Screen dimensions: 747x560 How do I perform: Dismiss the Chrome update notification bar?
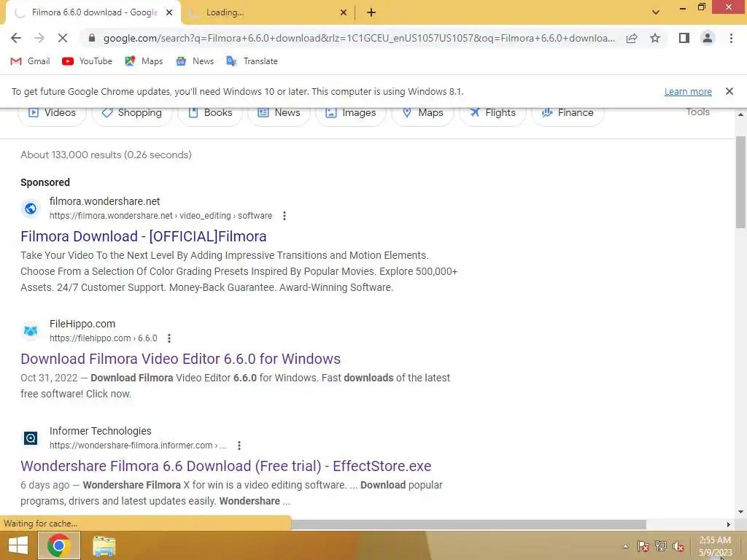[729, 91]
